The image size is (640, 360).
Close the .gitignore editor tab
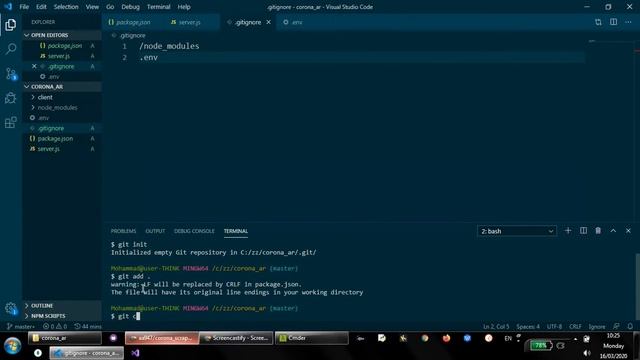click(x=269, y=22)
